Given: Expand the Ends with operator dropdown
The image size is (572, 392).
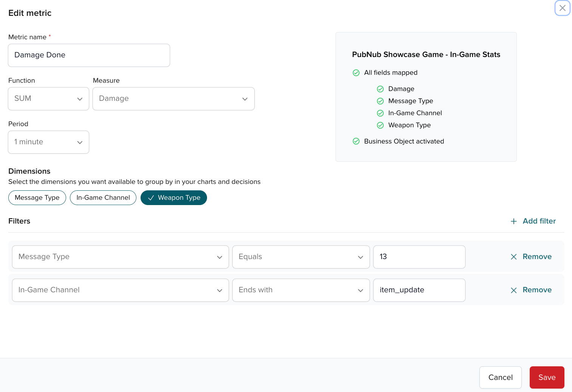Looking at the screenshot, I should (x=301, y=290).
